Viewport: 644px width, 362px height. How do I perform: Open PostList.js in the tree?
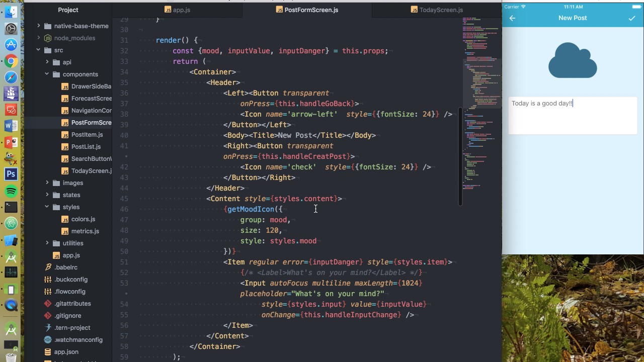(x=86, y=147)
